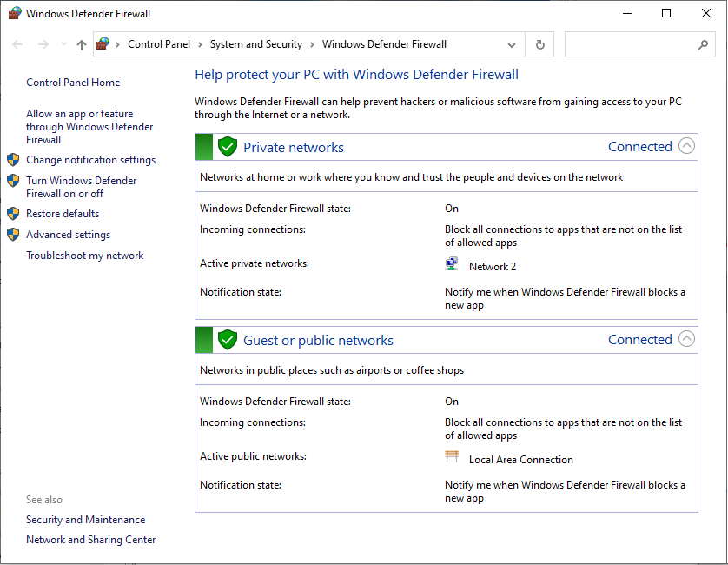The width and height of the screenshot is (728, 565).
Task: Go up one level with the up arrow
Action: pos(82,44)
